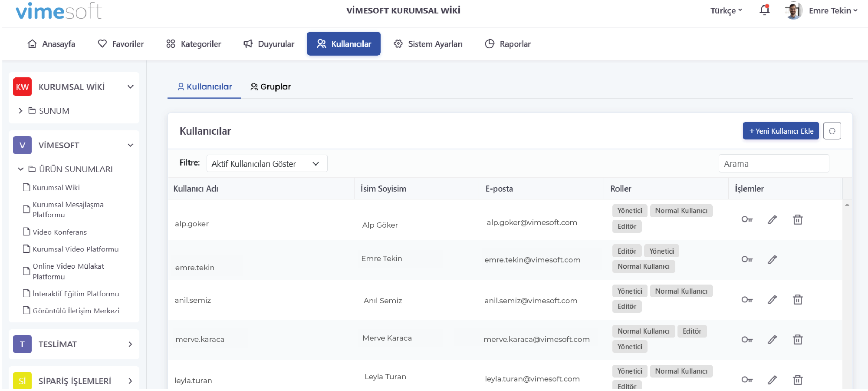This screenshot has height=391, width=868.
Task: Delete user alp.goker with trash icon
Action: 798,219
